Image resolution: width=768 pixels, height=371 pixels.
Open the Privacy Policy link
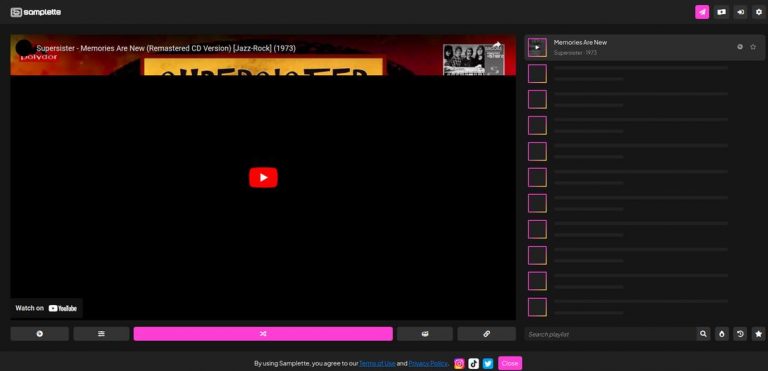[428, 364]
